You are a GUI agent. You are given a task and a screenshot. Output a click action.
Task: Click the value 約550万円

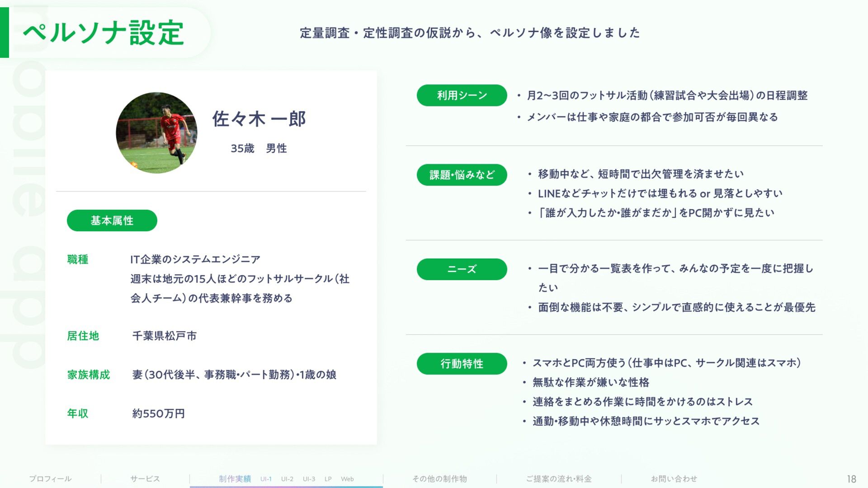[x=159, y=413]
